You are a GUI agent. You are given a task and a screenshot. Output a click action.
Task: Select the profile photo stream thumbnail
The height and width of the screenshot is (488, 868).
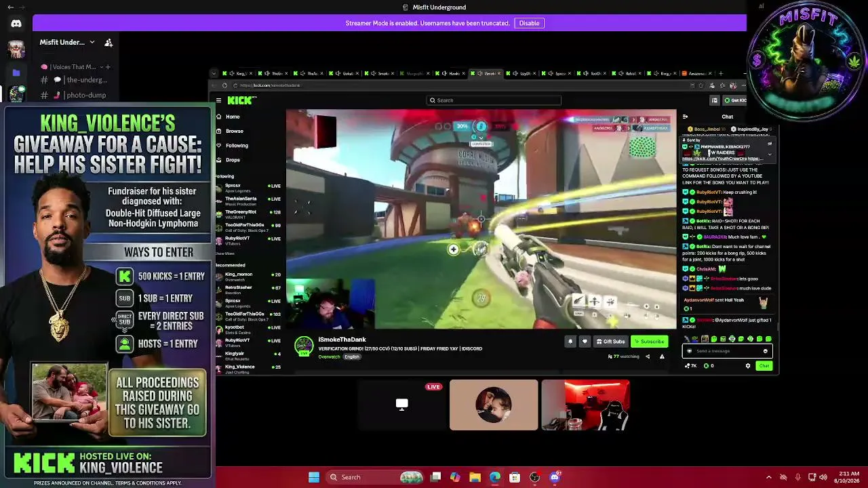coord(494,405)
